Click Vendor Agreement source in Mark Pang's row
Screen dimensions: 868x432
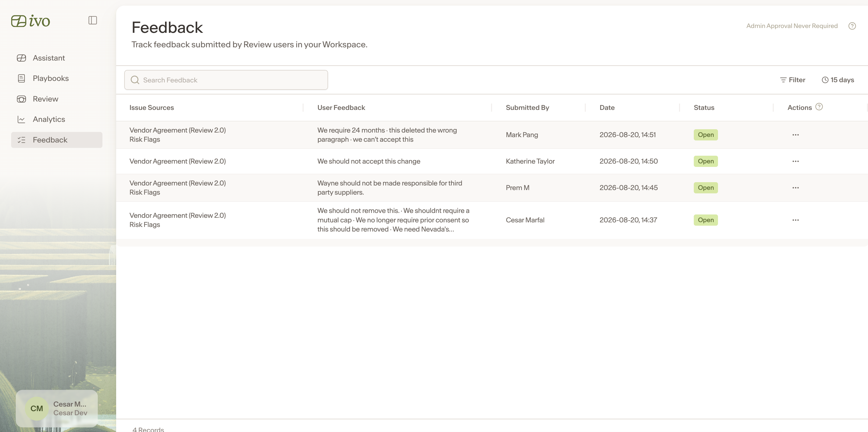click(178, 130)
